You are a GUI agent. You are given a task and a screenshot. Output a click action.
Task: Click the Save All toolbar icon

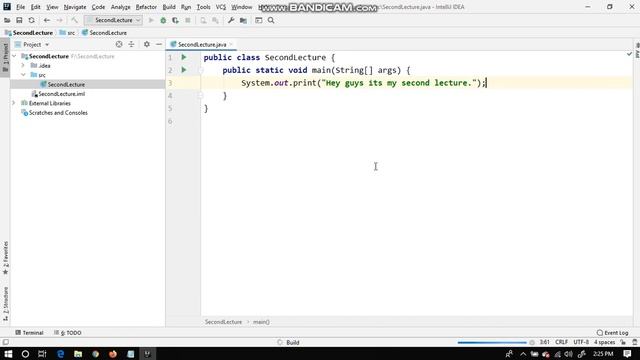pos(19,20)
